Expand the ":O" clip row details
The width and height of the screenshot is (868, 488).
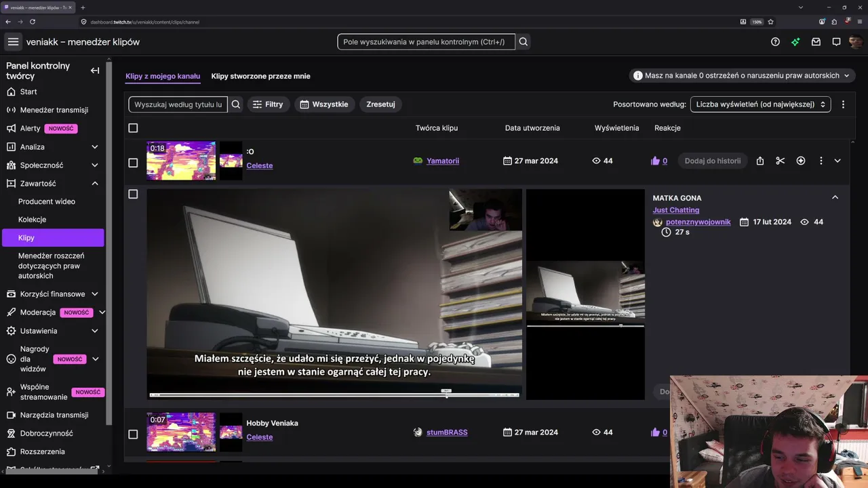[837, 161]
